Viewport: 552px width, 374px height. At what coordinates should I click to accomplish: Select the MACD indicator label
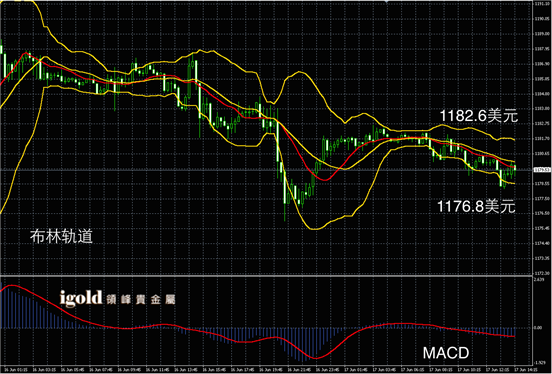click(x=446, y=353)
